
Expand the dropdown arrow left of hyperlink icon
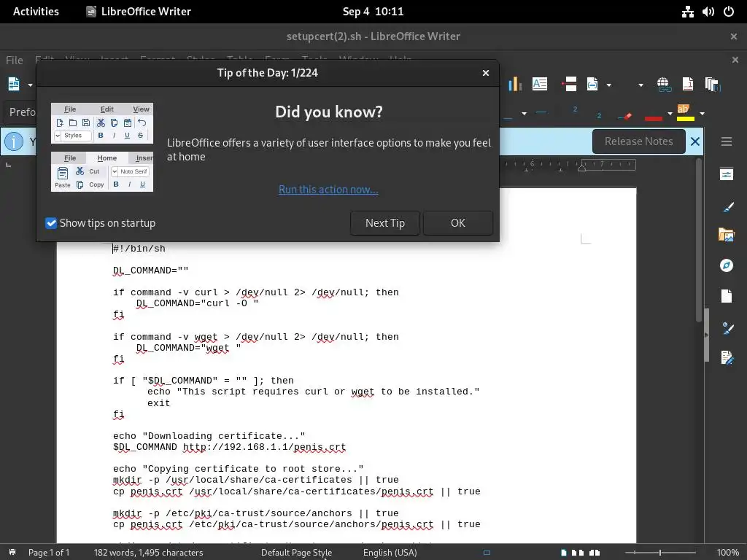click(640, 85)
